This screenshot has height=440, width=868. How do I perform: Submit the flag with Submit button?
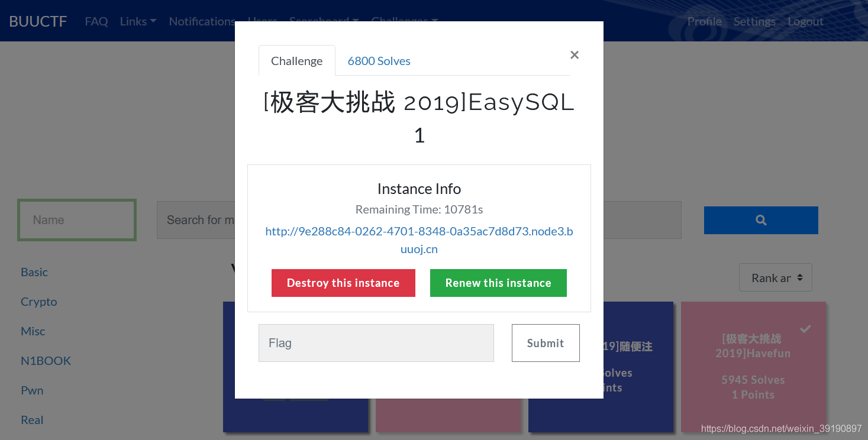(546, 343)
